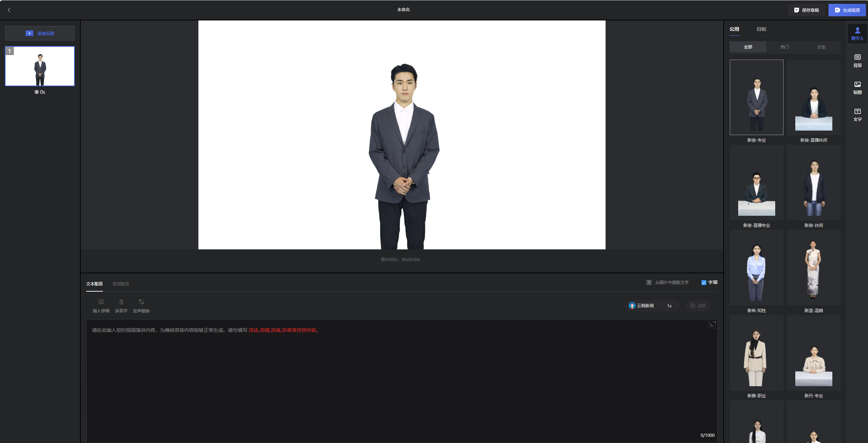Switch to the 文本配音 tab
This screenshot has height=443, width=868.
pyautogui.click(x=94, y=284)
